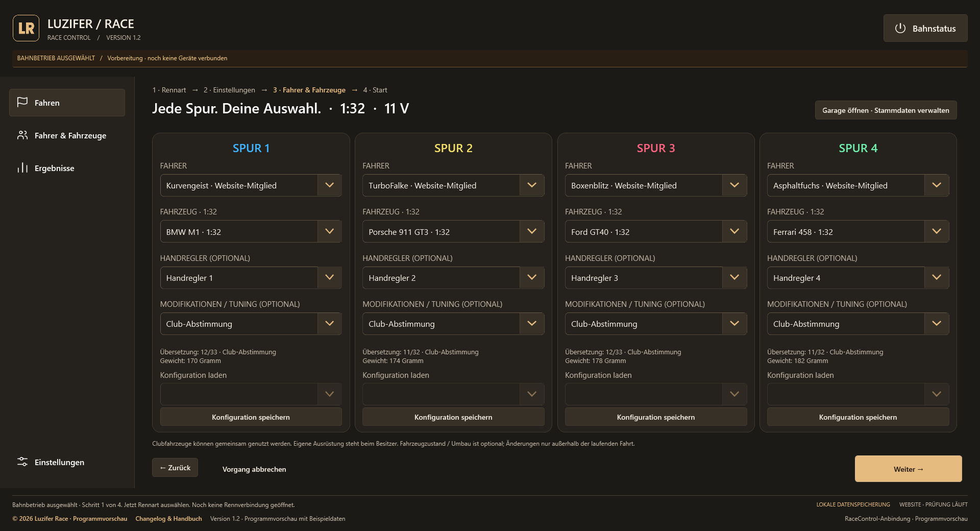Screen dimensions: 980x531
Task: Open 2026 Luzifer Race · Programmvorschau link
Action: pos(70,519)
